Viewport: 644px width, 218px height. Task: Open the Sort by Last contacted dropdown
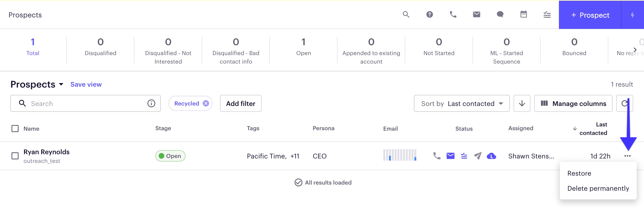coord(462,103)
